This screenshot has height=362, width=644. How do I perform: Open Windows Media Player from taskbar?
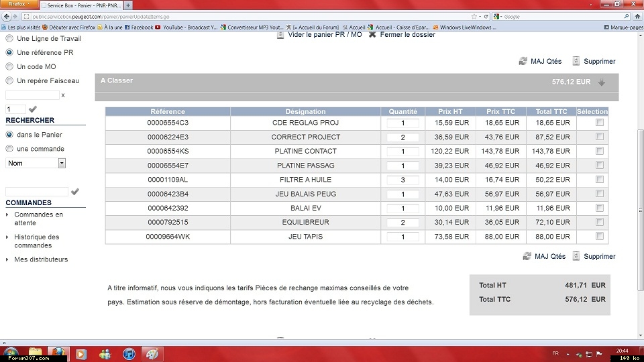click(x=81, y=354)
